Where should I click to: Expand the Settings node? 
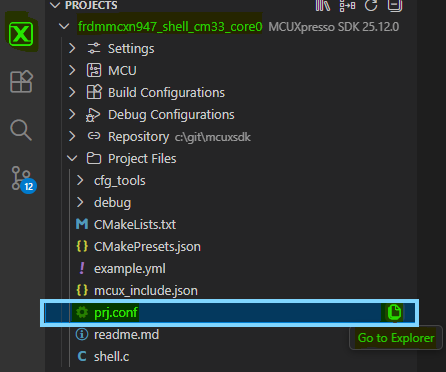tap(72, 49)
